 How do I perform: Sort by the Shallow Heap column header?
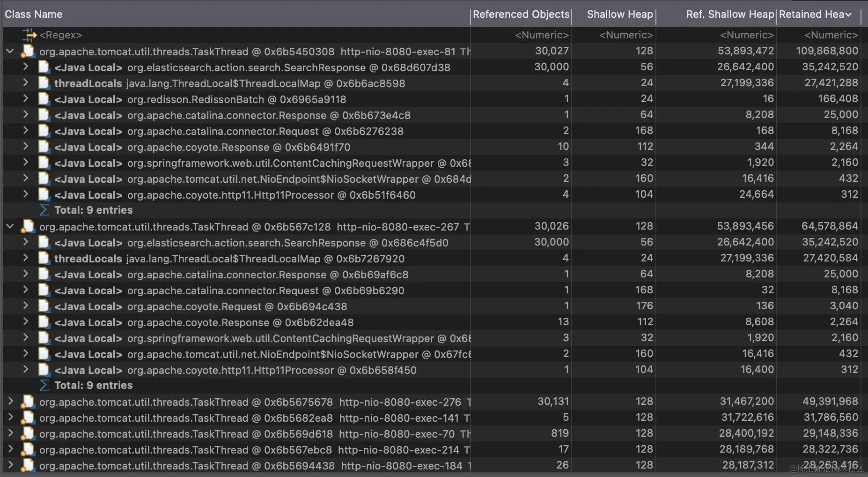click(x=619, y=15)
